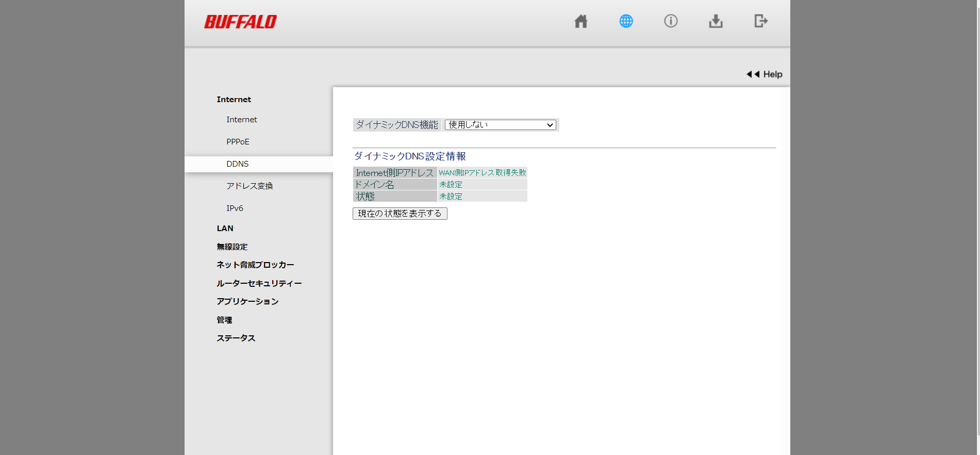Open the ダイナミックDNS機能 dropdown
This screenshot has width=980, height=455.
(x=500, y=125)
